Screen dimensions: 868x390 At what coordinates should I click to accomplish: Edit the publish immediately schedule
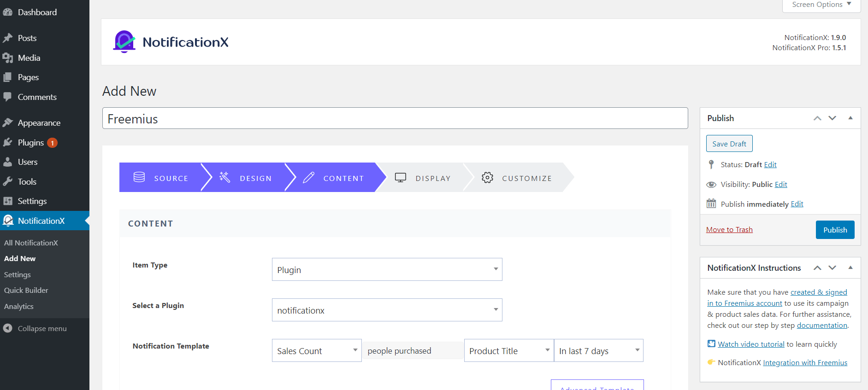pyautogui.click(x=797, y=204)
